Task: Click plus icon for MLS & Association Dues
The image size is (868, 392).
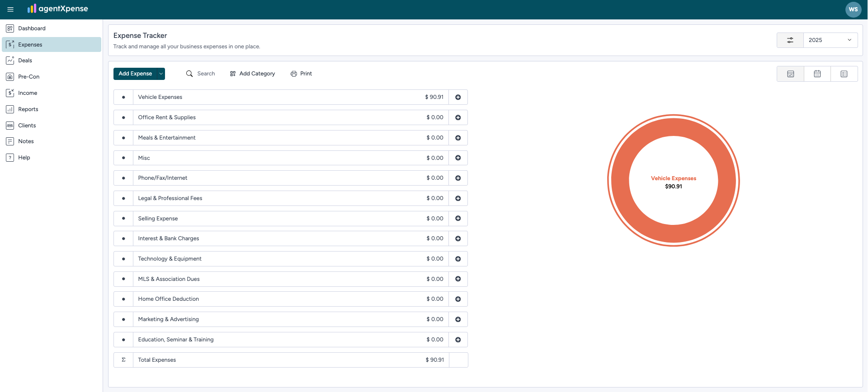Action: point(458,279)
